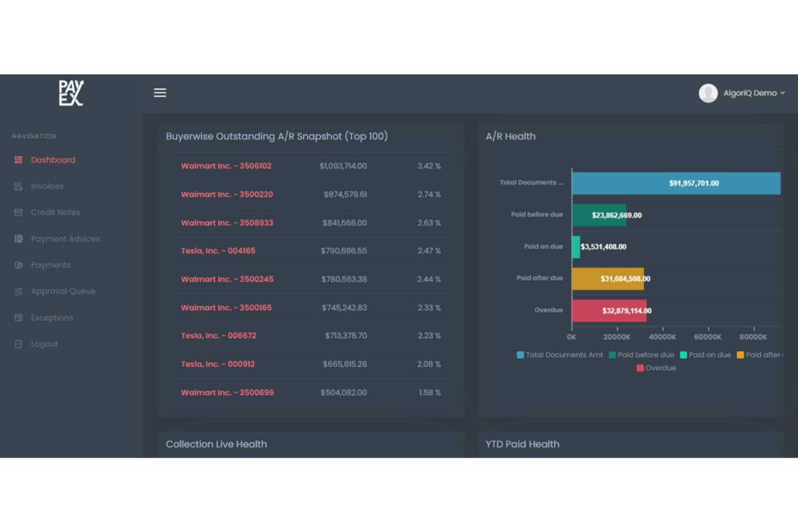Click the Invoices sidebar icon
This screenshot has height=532, width=798.
pos(18,186)
